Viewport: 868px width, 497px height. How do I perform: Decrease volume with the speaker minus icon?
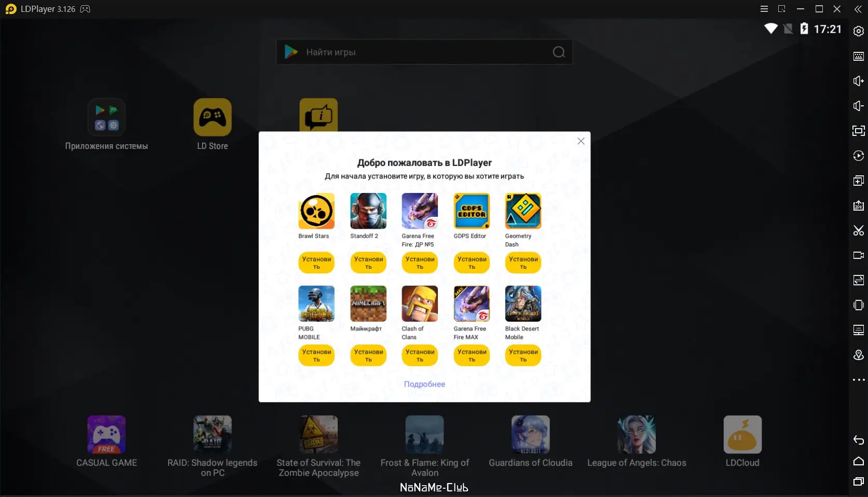[859, 106]
